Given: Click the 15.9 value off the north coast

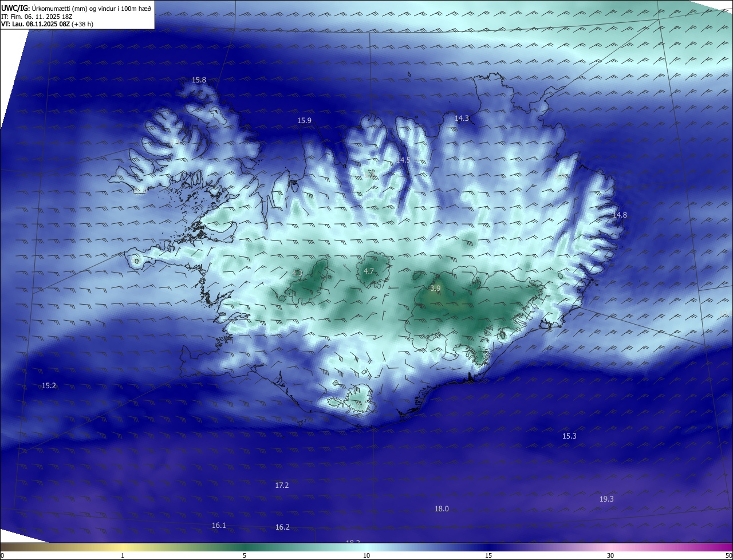Looking at the screenshot, I should (x=304, y=121).
